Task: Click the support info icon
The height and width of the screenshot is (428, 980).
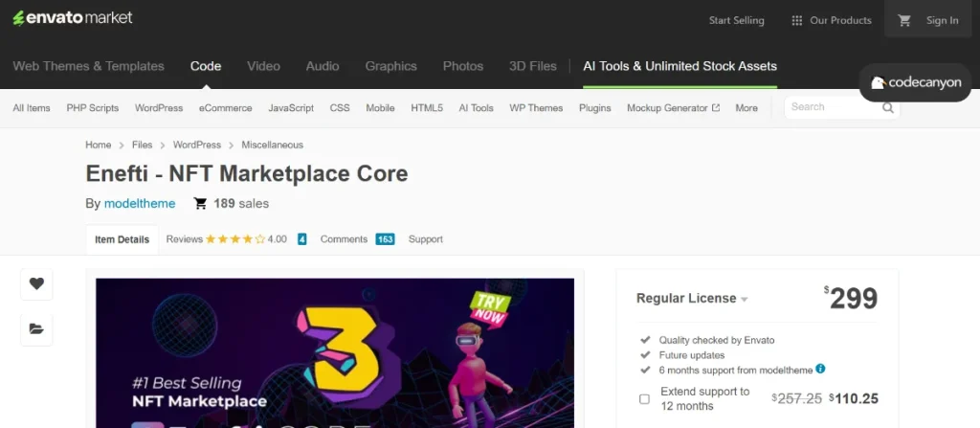Action: point(820,370)
